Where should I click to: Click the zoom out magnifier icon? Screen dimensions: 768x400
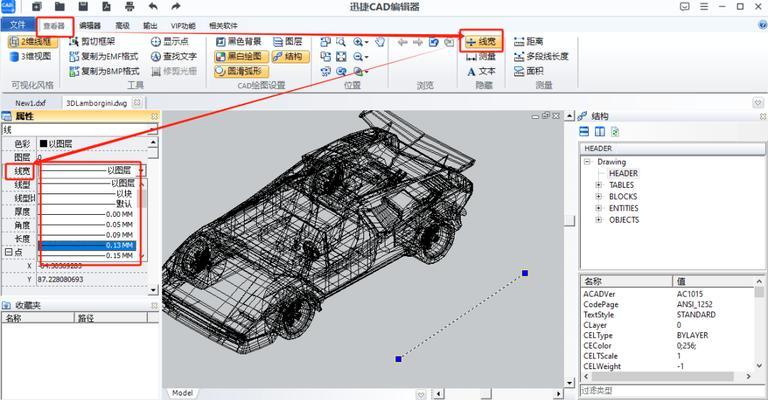tap(358, 57)
